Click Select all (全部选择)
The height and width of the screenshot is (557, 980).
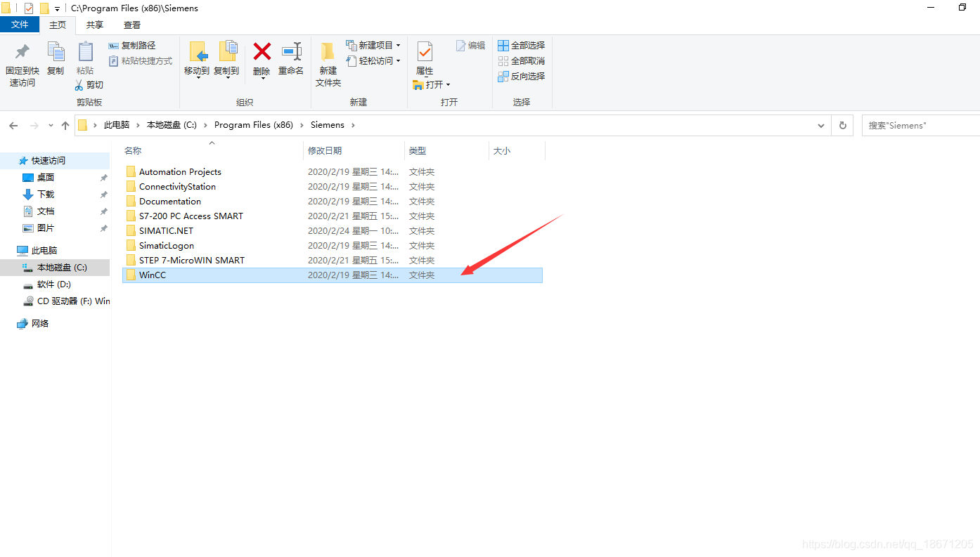click(522, 46)
